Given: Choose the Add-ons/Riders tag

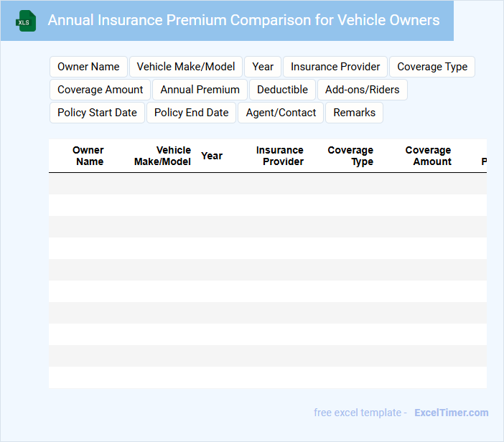Looking at the screenshot, I should pyautogui.click(x=362, y=90).
